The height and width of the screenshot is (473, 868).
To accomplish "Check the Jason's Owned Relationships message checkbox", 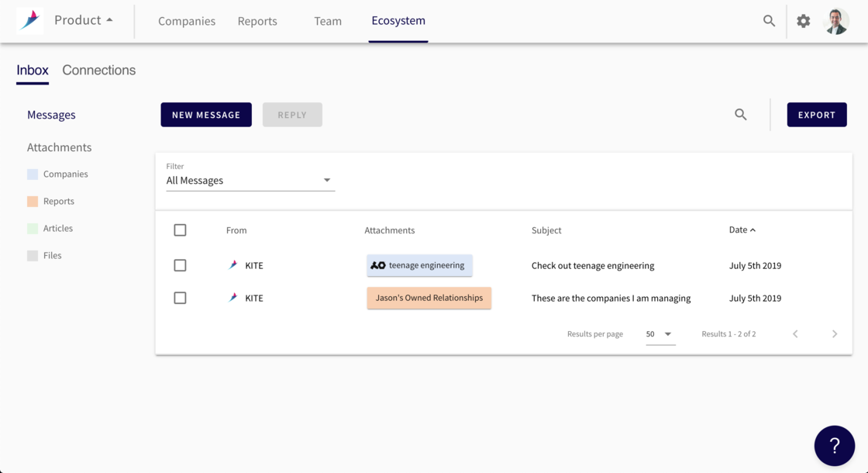I will [x=180, y=298].
